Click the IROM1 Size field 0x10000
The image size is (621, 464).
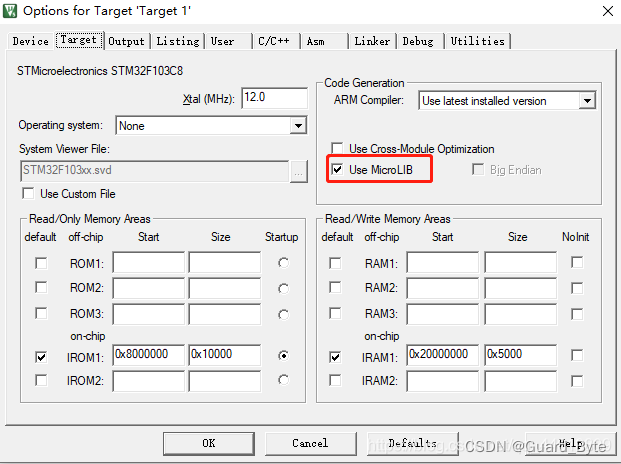click(x=225, y=355)
